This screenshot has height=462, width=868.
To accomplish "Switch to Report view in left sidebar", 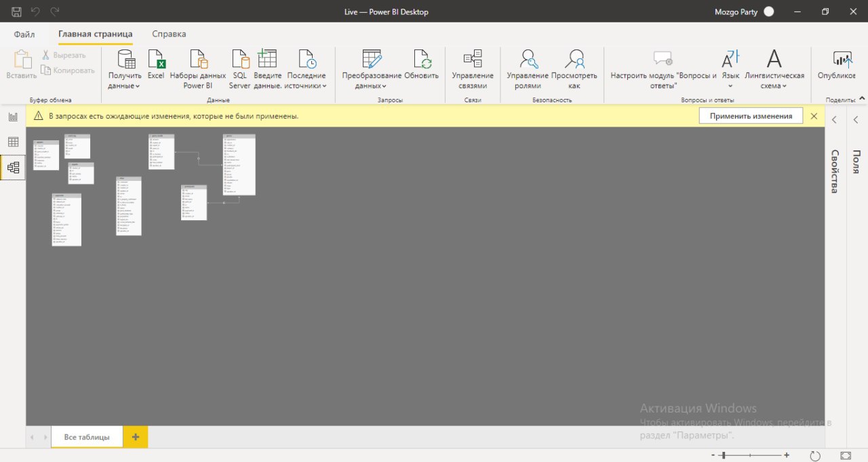I will pyautogui.click(x=13, y=117).
